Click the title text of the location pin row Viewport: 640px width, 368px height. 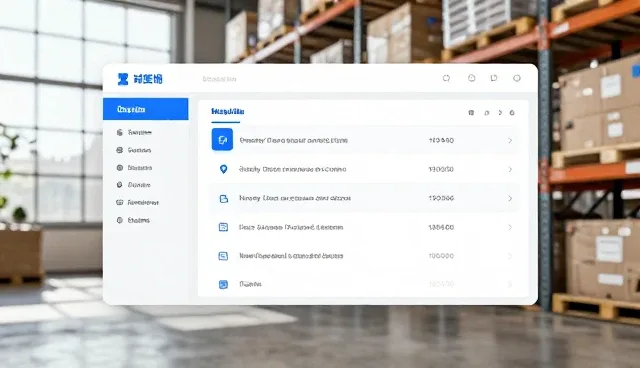(x=293, y=169)
